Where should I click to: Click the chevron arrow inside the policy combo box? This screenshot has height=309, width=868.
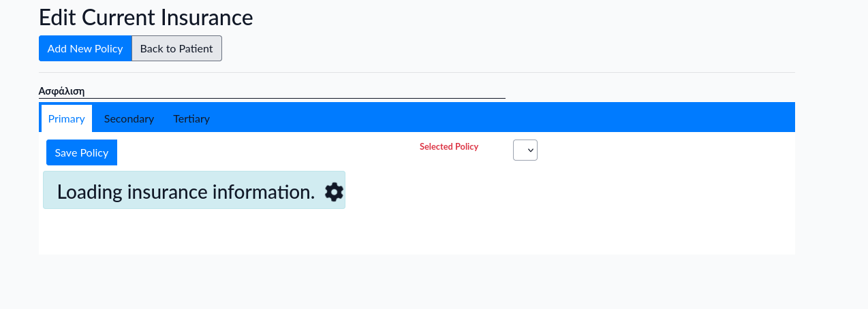click(x=531, y=150)
